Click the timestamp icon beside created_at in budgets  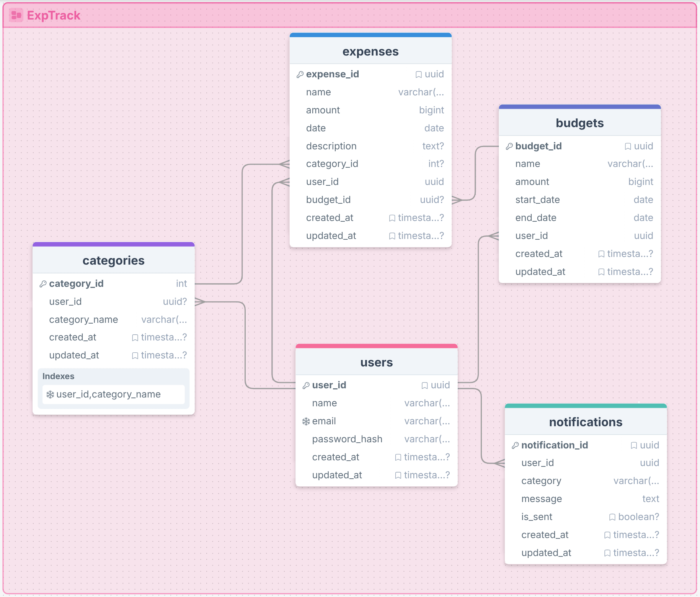click(601, 254)
